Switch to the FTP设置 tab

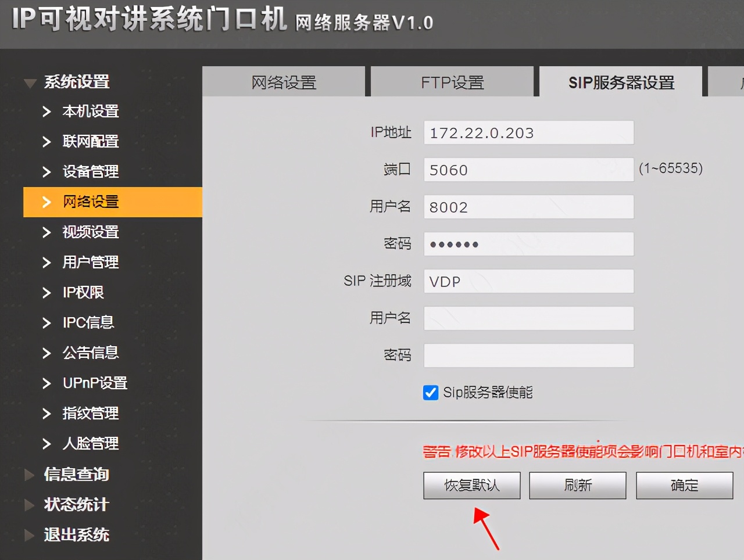click(452, 82)
